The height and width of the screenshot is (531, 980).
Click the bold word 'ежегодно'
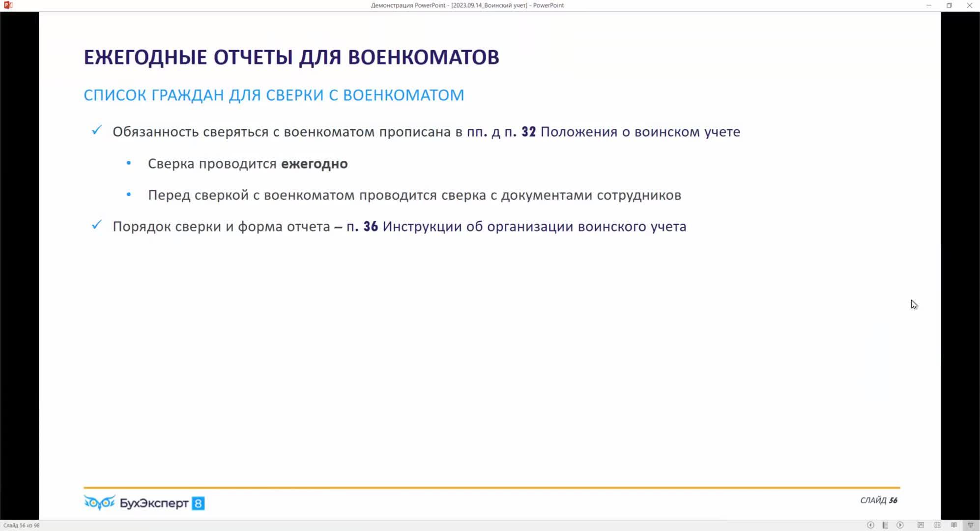pyautogui.click(x=314, y=164)
